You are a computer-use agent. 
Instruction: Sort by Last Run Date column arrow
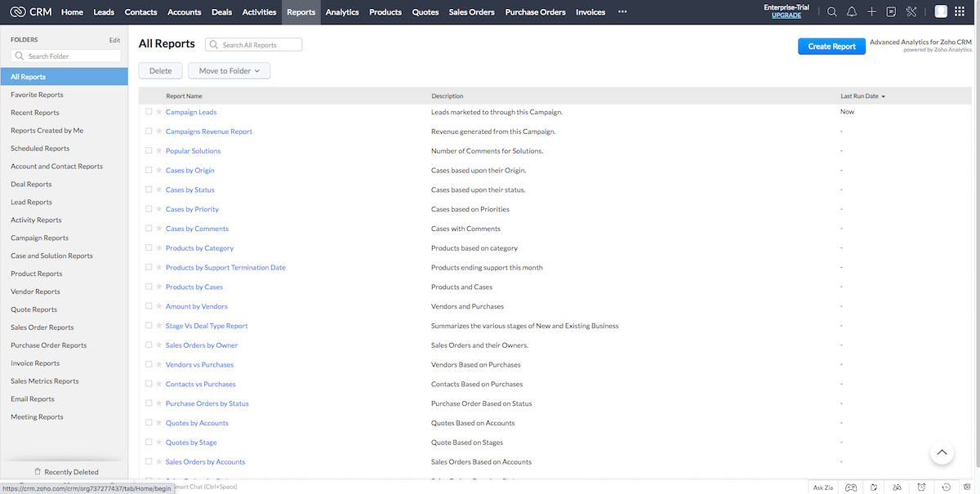[883, 96]
